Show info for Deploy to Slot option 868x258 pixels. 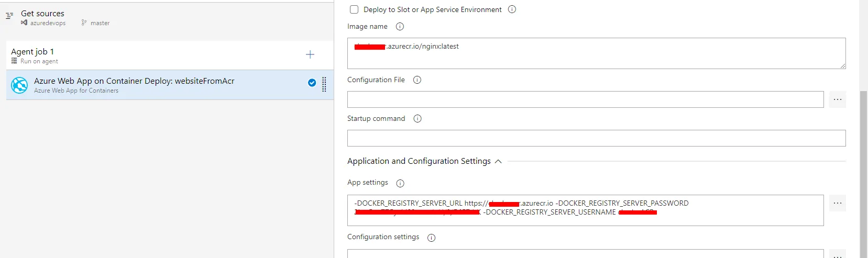point(512,9)
